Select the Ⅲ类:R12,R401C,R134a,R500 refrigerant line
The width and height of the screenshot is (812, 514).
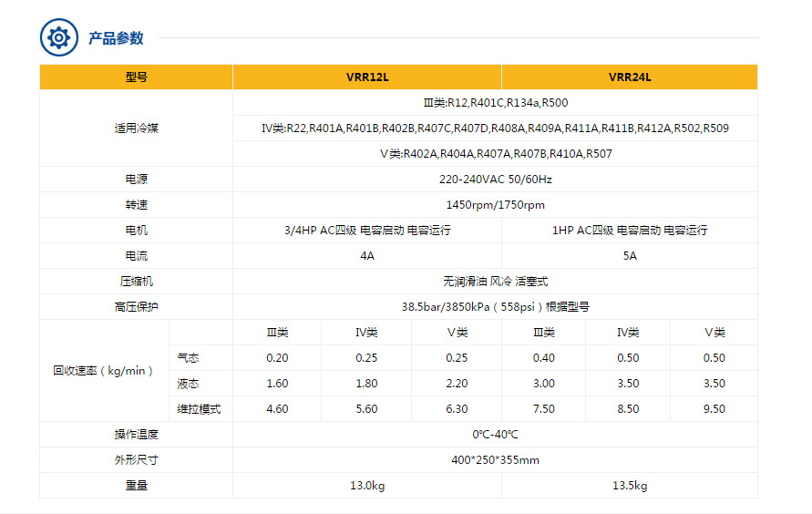[x=496, y=102]
